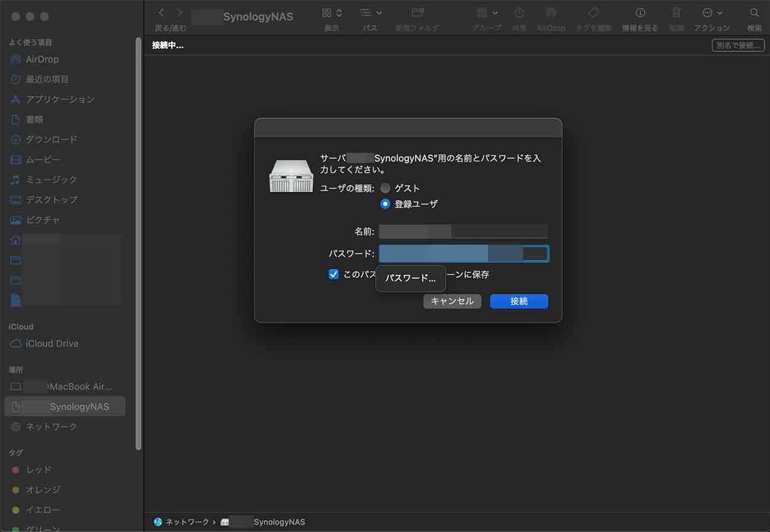
Task: Click the delete (削除) trash icon
Action: click(x=676, y=12)
